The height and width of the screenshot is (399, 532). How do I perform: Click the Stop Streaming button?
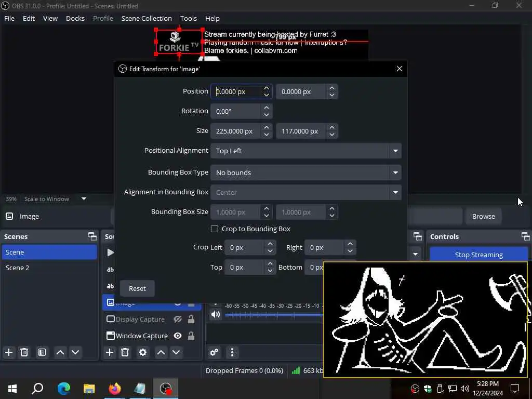[478, 255]
